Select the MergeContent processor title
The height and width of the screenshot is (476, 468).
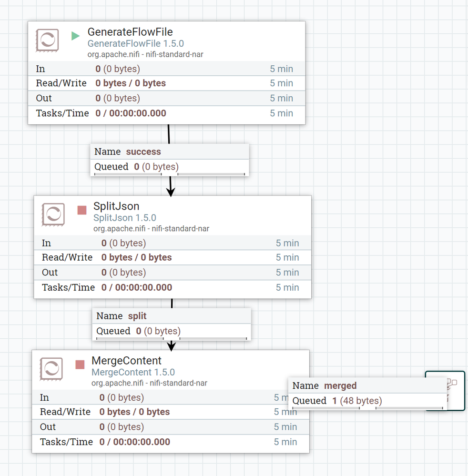(126, 361)
